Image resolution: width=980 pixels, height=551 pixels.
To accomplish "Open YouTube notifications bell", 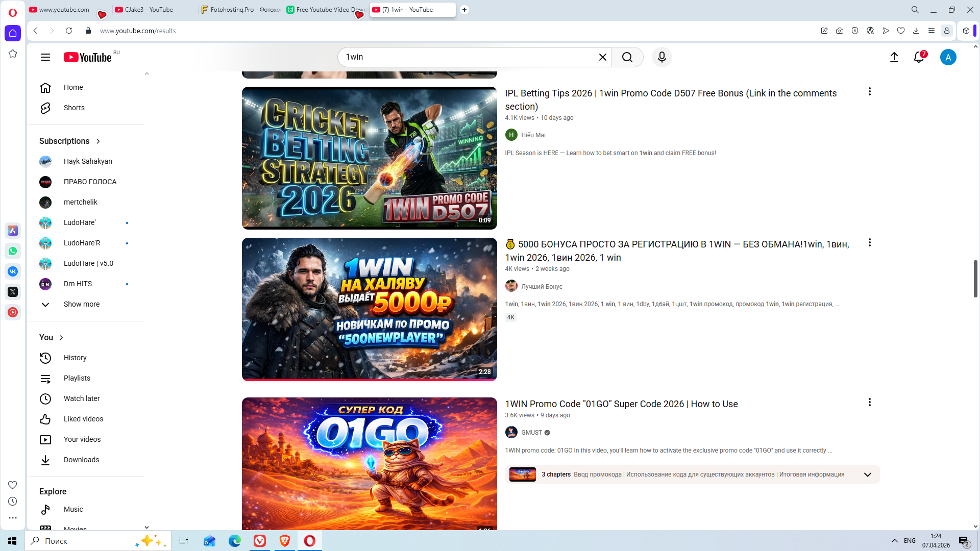I will point(919,57).
